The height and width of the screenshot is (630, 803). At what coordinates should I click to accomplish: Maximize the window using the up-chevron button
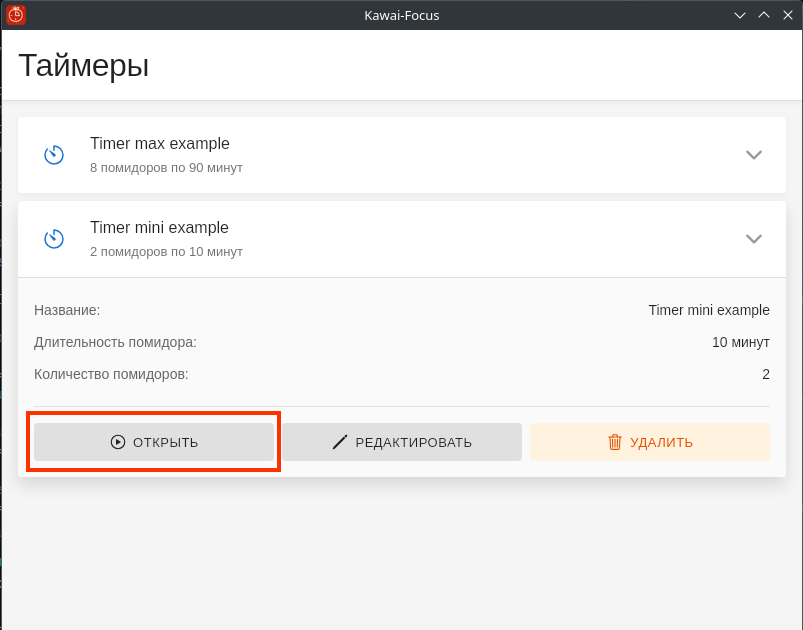pos(764,15)
